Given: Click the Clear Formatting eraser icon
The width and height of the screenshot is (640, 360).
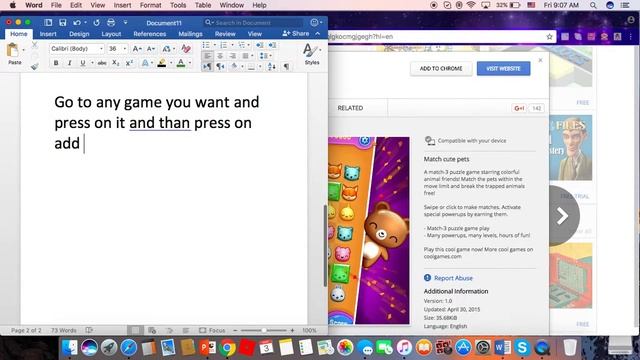Looking at the screenshot, I should point(186,49).
